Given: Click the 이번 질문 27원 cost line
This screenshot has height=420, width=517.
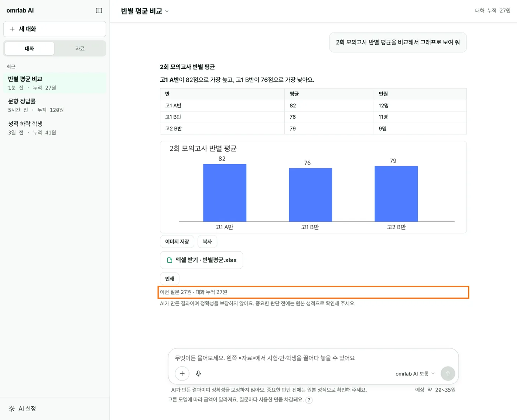Looking at the screenshot, I should 314,292.
